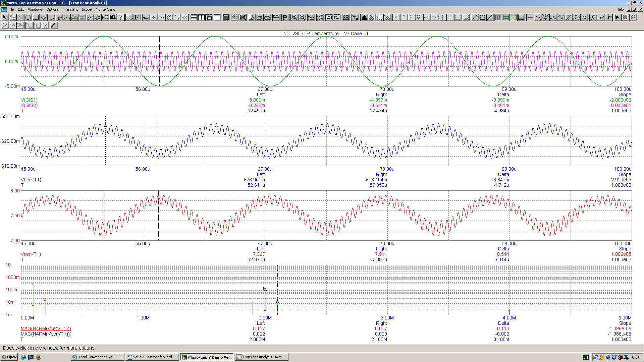Select the Vce(VT1) trace label
644x362 pixels.
(31, 254)
